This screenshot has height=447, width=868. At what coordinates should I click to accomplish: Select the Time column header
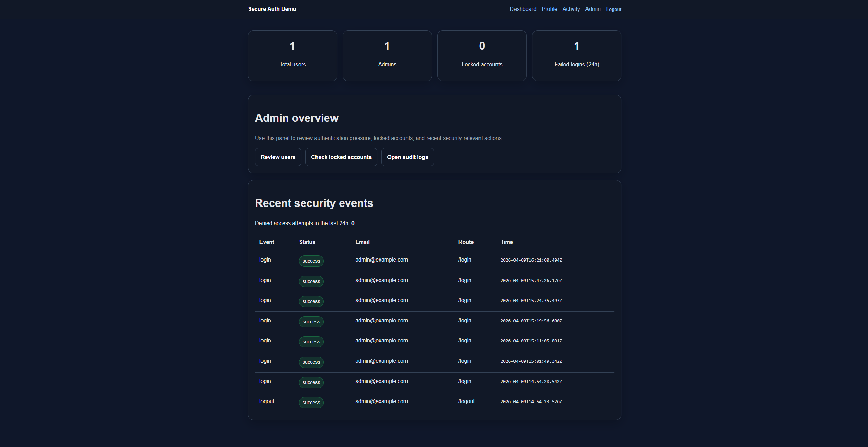click(x=506, y=242)
